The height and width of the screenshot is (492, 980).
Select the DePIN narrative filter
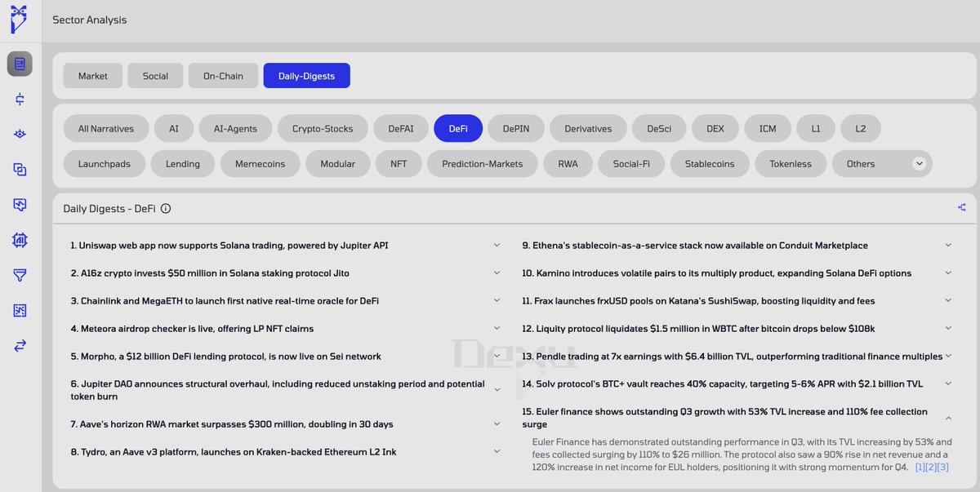coord(516,129)
